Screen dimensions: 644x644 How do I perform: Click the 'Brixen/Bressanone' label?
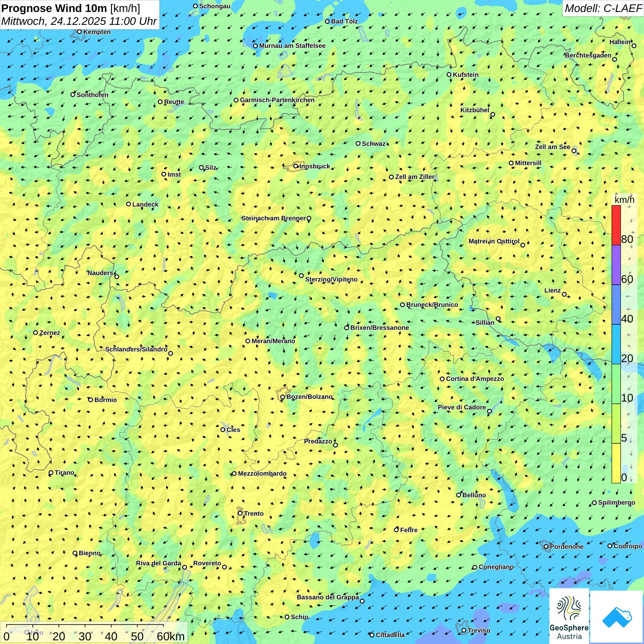379,328
